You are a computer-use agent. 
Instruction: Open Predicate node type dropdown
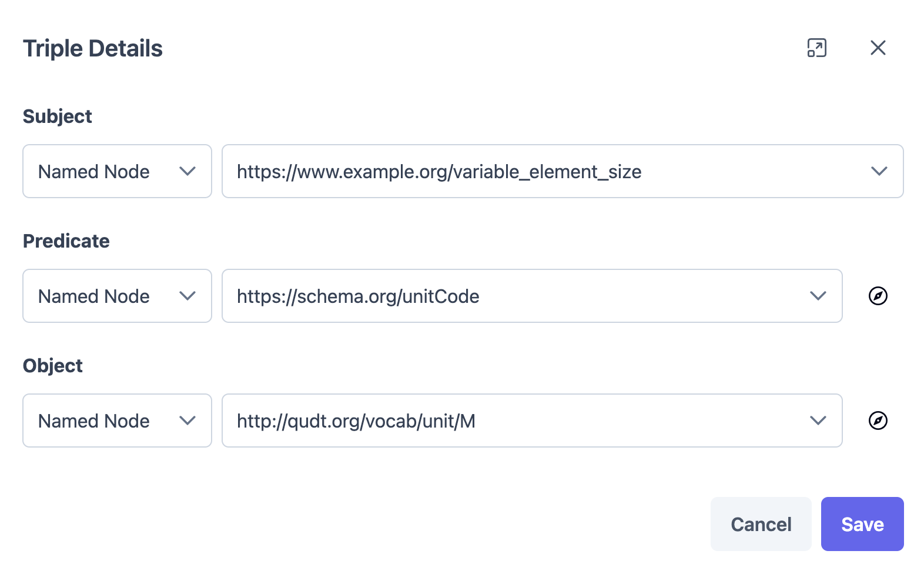(x=117, y=296)
